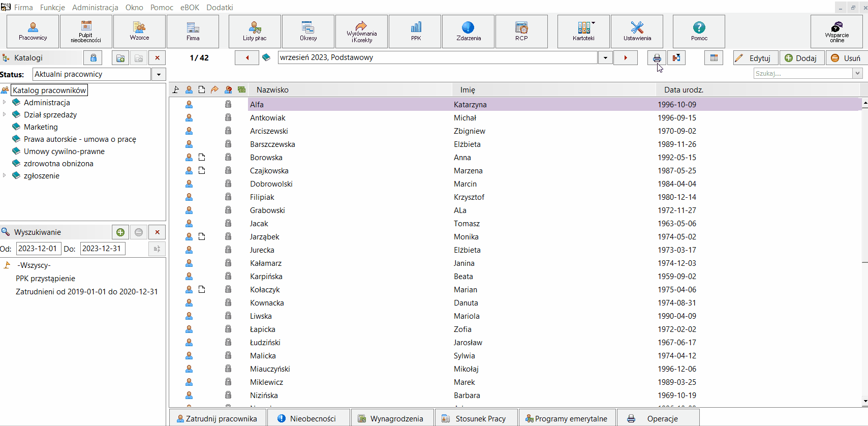Open Wsparcie online
Screen dimensions: 868x426
click(x=836, y=32)
